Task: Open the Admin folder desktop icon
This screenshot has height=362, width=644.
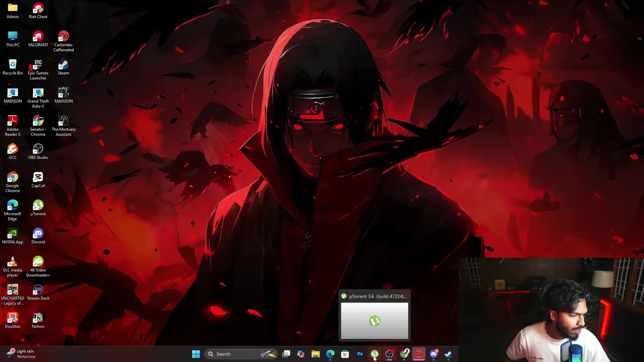Action: (x=13, y=11)
